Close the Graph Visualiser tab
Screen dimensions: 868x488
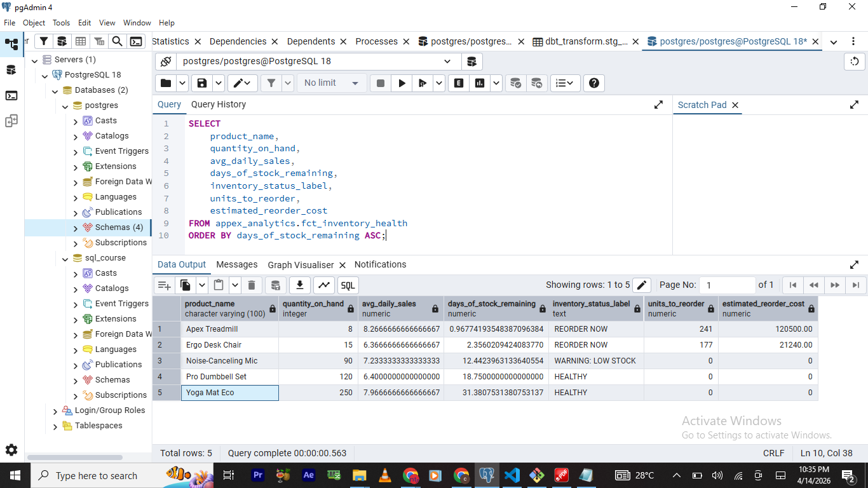pyautogui.click(x=342, y=265)
